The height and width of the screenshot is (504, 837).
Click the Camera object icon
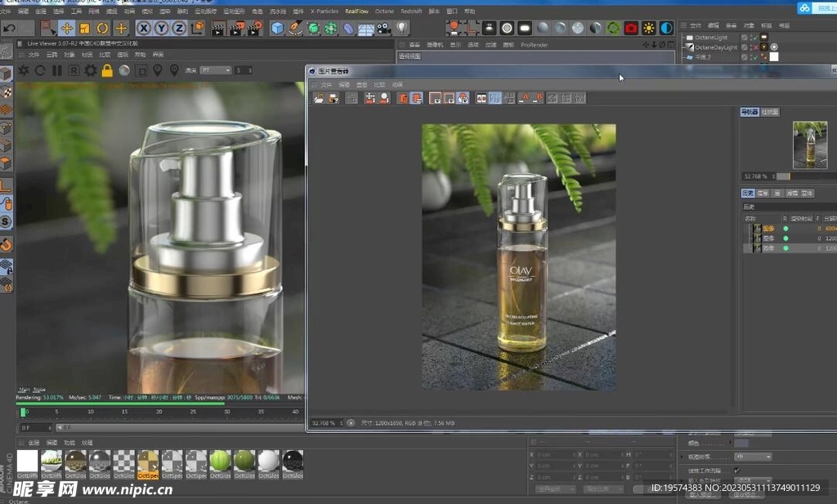tap(384, 29)
